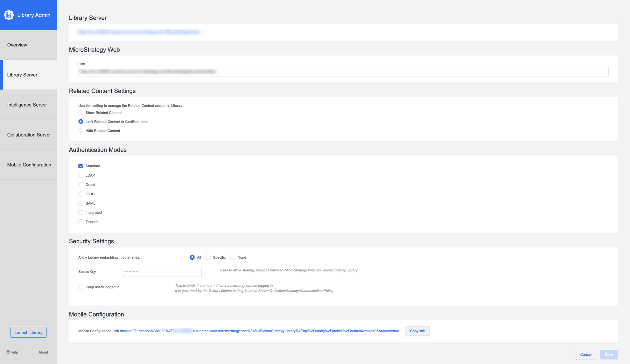Select Show Related Content option
The height and width of the screenshot is (364, 630).
click(81, 113)
